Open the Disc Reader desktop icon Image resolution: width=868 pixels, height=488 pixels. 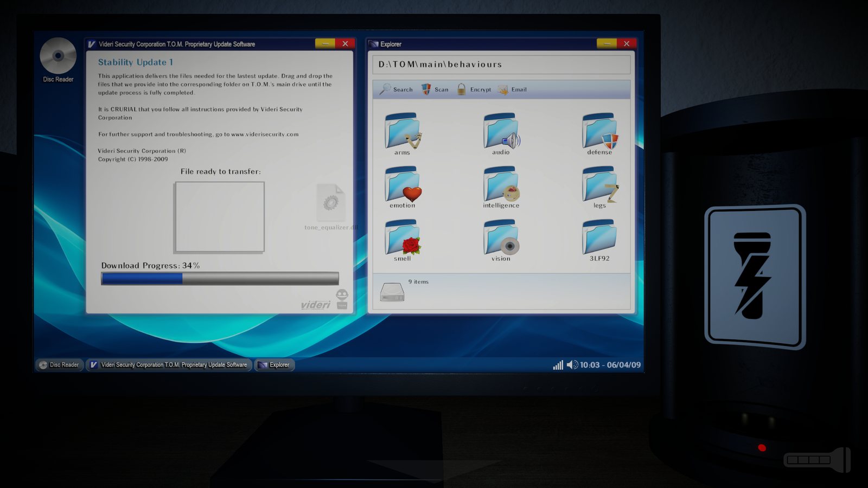tap(58, 60)
